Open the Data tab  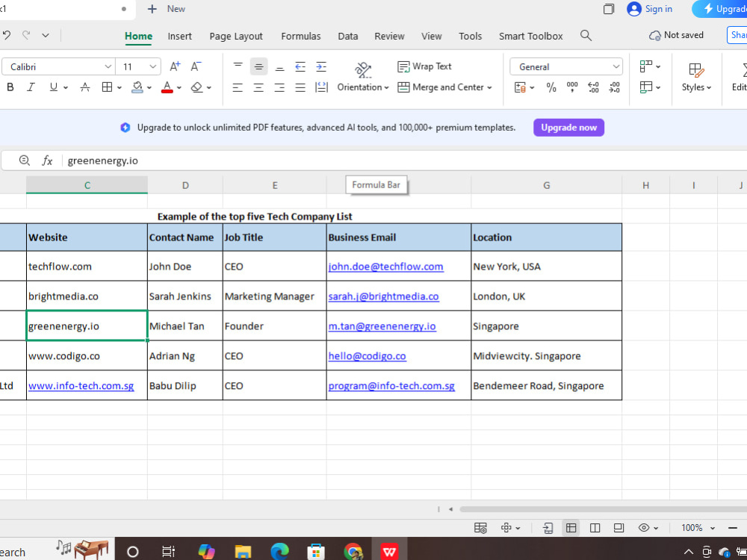pyautogui.click(x=348, y=36)
